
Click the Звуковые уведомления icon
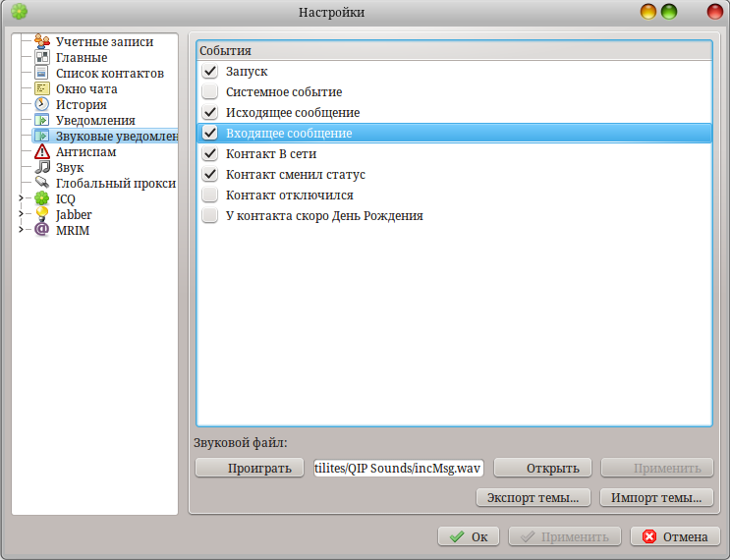click(42, 136)
